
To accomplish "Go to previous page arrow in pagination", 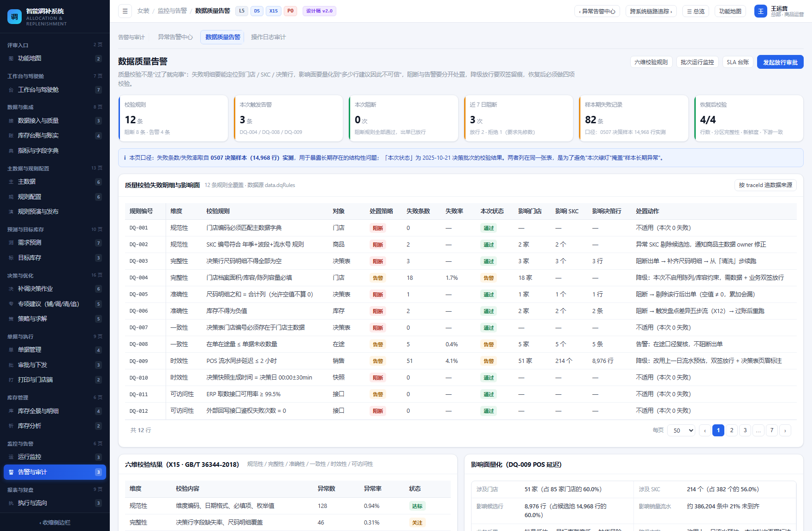I will 705,430.
